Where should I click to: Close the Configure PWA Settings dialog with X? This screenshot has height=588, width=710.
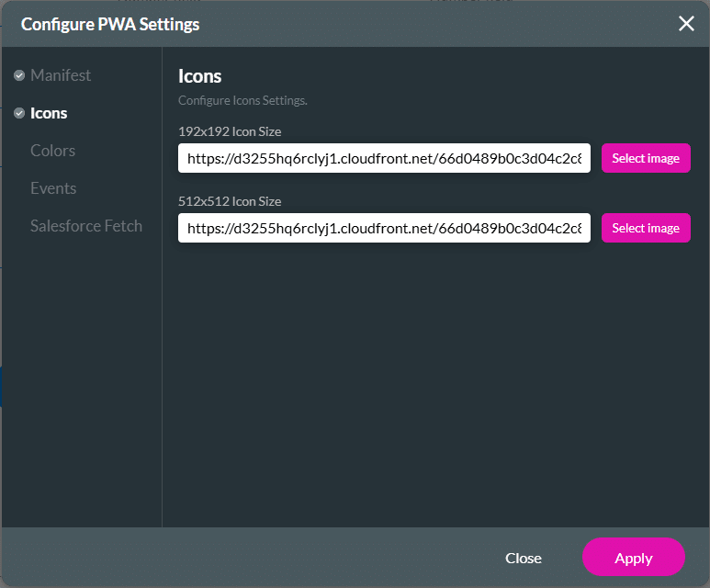686,24
